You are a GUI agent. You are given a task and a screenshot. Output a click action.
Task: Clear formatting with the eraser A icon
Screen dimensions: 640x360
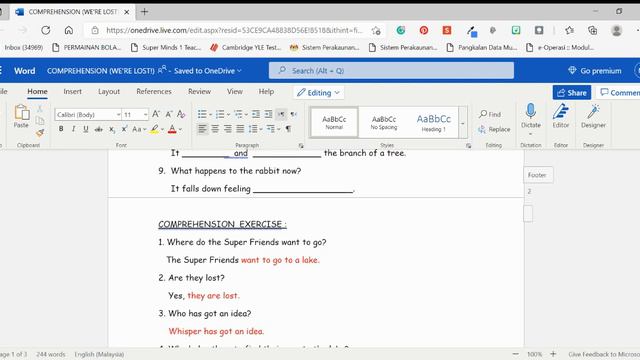click(181, 114)
